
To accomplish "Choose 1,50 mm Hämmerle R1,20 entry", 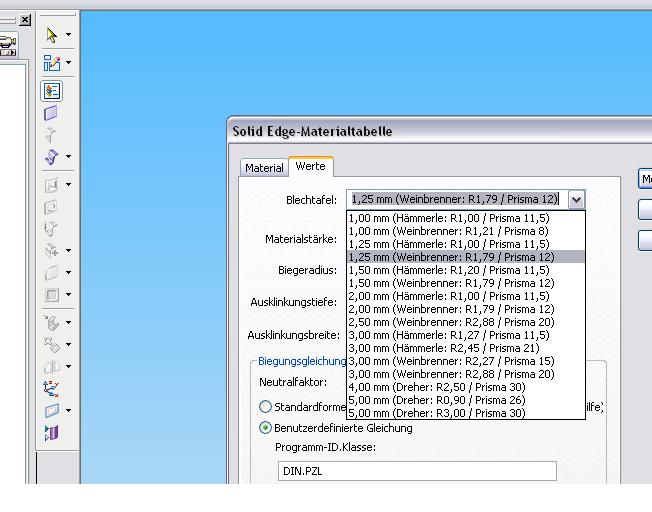I will (x=466, y=270).
